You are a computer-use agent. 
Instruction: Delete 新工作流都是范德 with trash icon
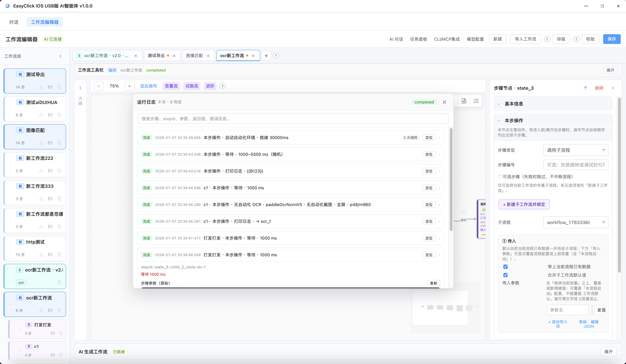pos(59,226)
